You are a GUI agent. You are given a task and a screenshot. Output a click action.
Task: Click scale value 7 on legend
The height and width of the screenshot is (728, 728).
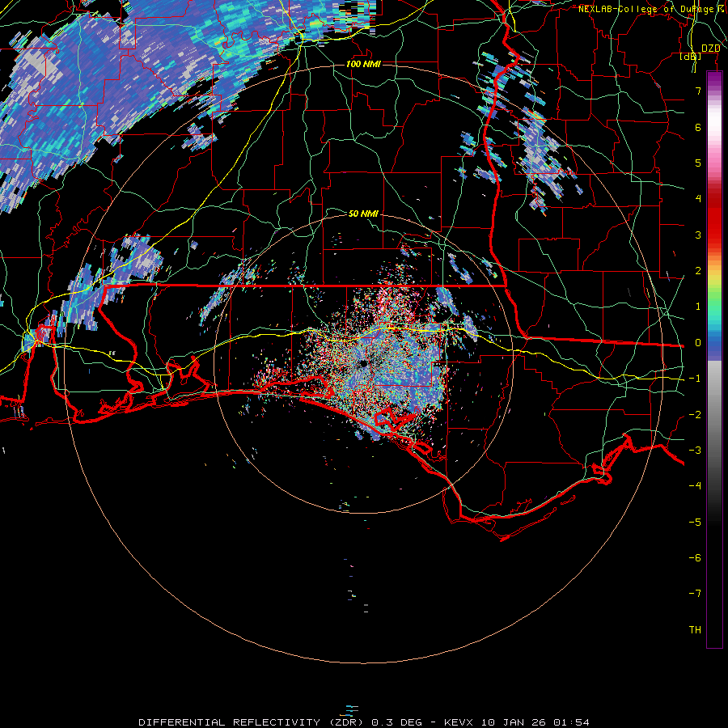click(698, 91)
